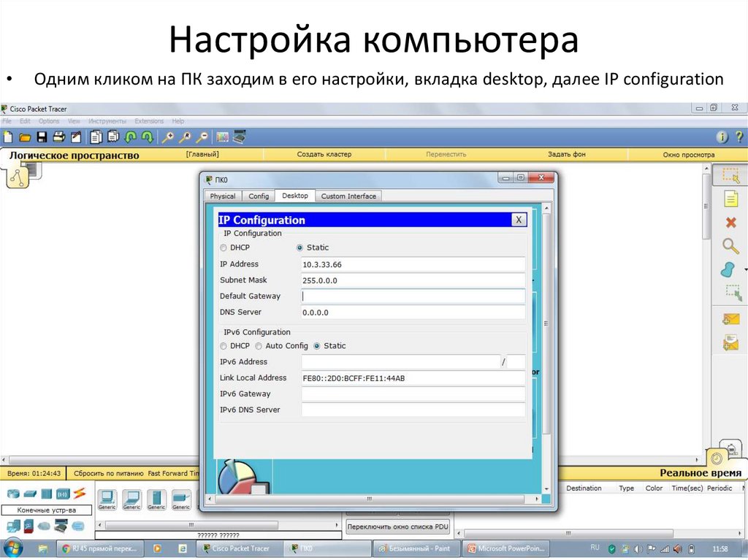Click the Zoom In magnifier icon
Image resolution: width=748 pixels, height=560 pixels.
point(167,137)
